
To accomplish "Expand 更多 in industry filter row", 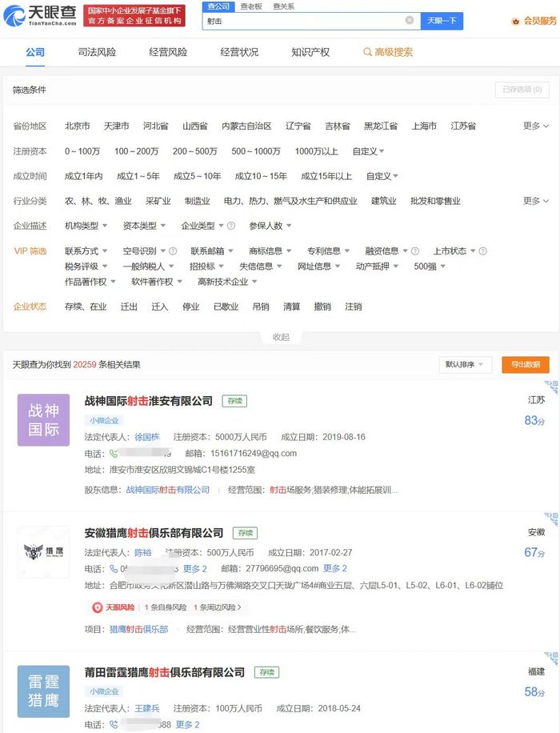I will pyautogui.click(x=536, y=201).
